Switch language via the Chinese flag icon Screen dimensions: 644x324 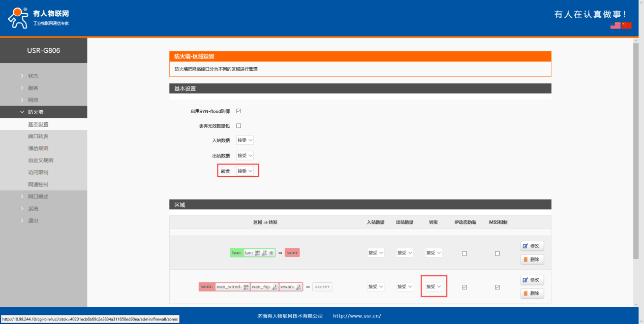pos(626,25)
